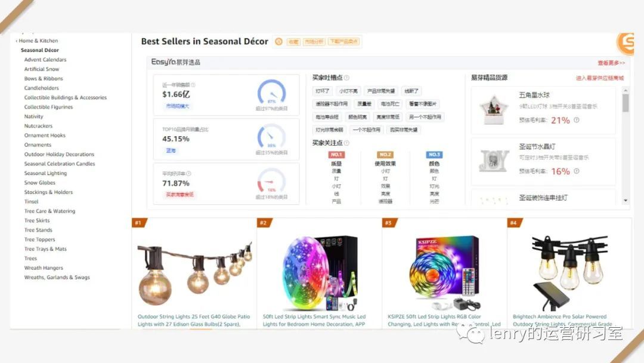Click the help icon beside 买家关注点 heading
This screenshot has width=644, height=363.
pos(346,143)
